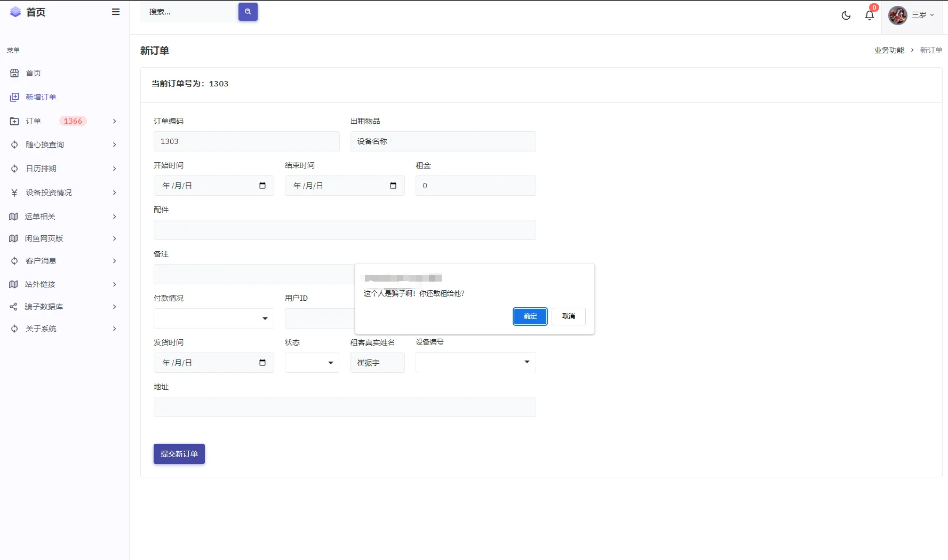The height and width of the screenshot is (560, 948).
Task: Click the 客户消息 sidebar icon
Action: [14, 261]
